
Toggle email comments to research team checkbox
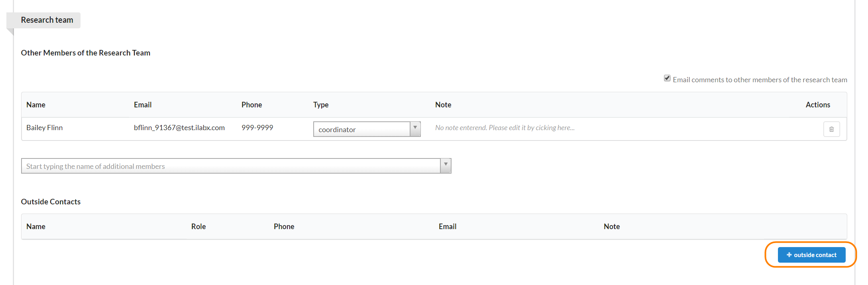pyautogui.click(x=667, y=78)
